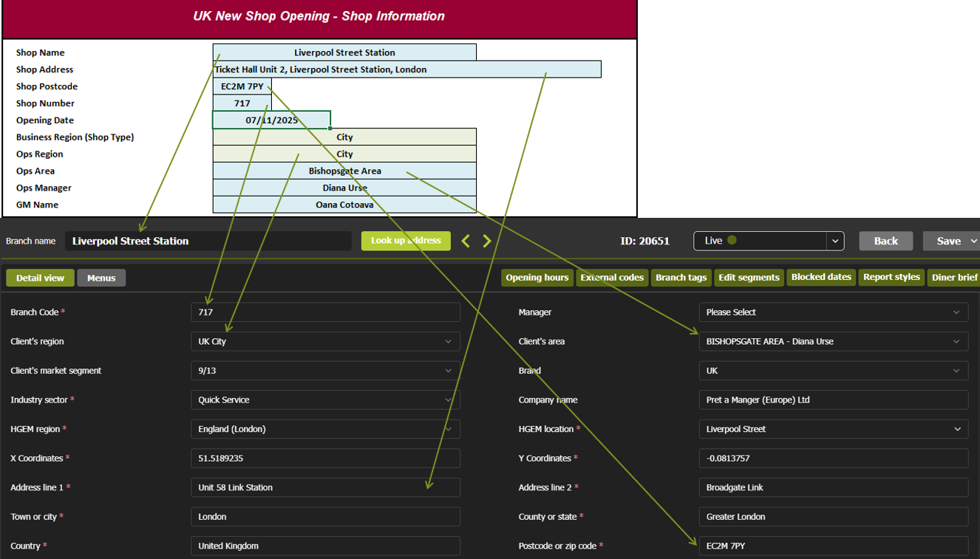Click the Postcode or zip code field

tap(833, 546)
